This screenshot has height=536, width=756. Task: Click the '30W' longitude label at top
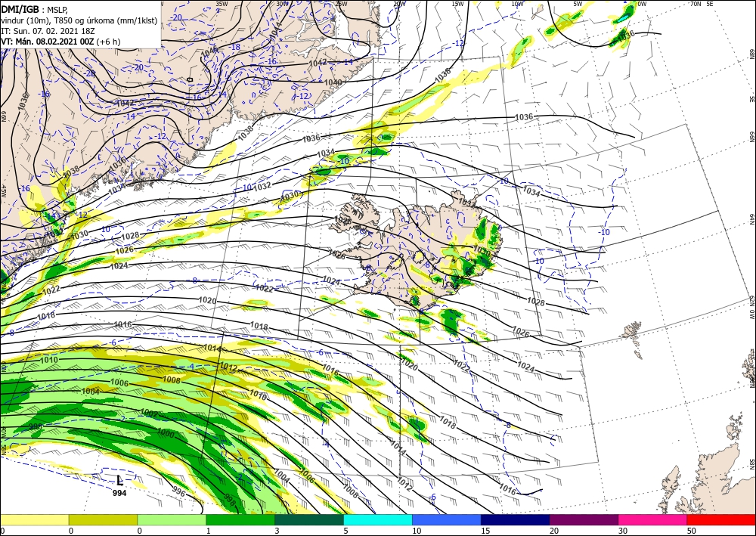pyautogui.click(x=281, y=4)
